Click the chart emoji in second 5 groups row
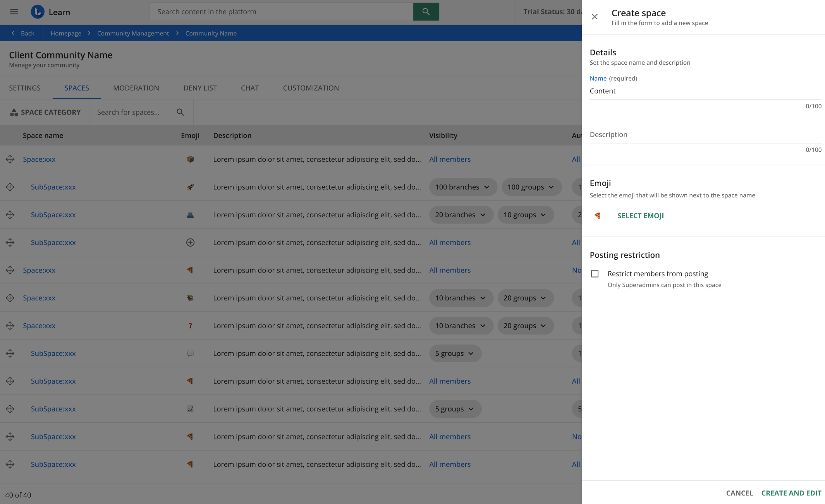This screenshot has width=825, height=504. [190, 409]
